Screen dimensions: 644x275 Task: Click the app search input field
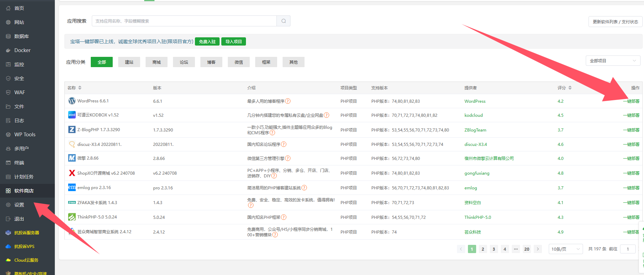[x=184, y=21]
